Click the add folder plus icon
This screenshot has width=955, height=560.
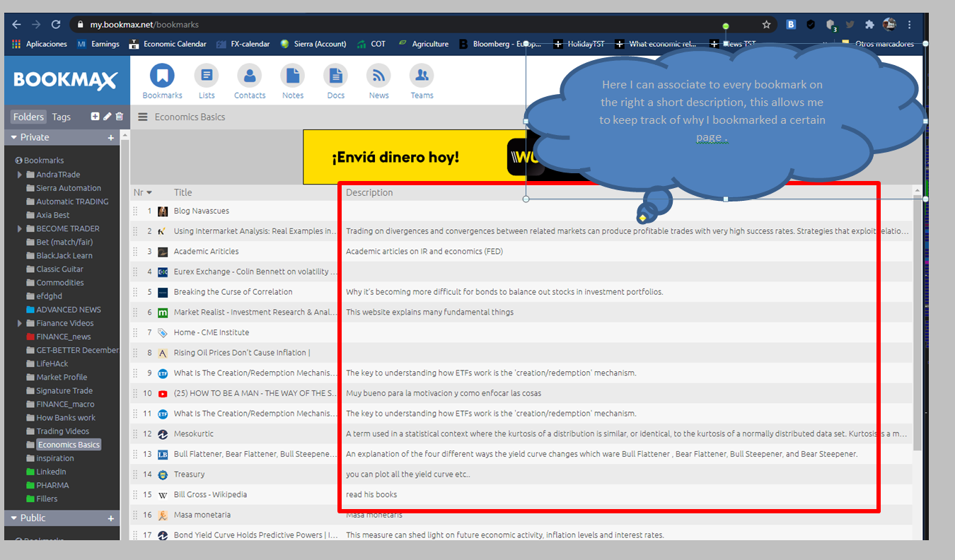[95, 117]
